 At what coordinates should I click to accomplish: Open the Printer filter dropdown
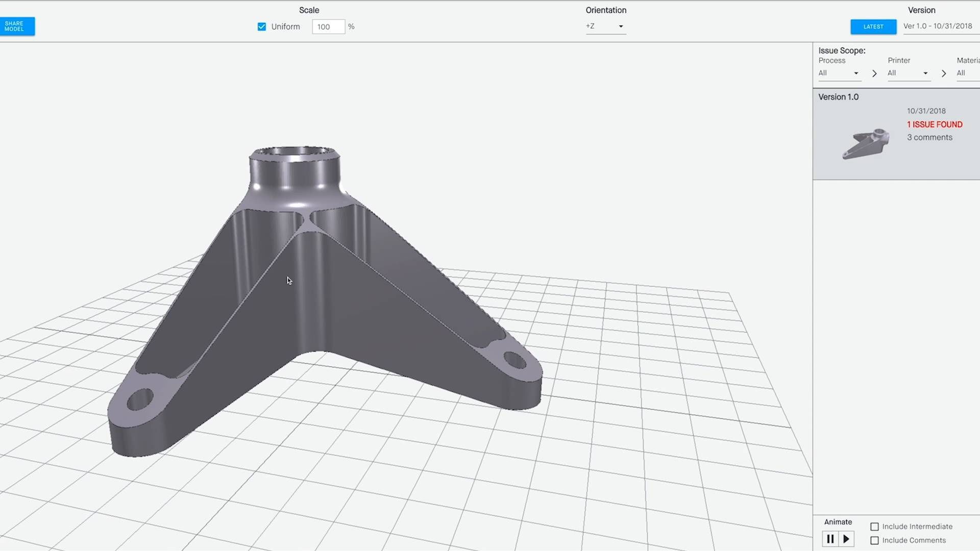(909, 73)
